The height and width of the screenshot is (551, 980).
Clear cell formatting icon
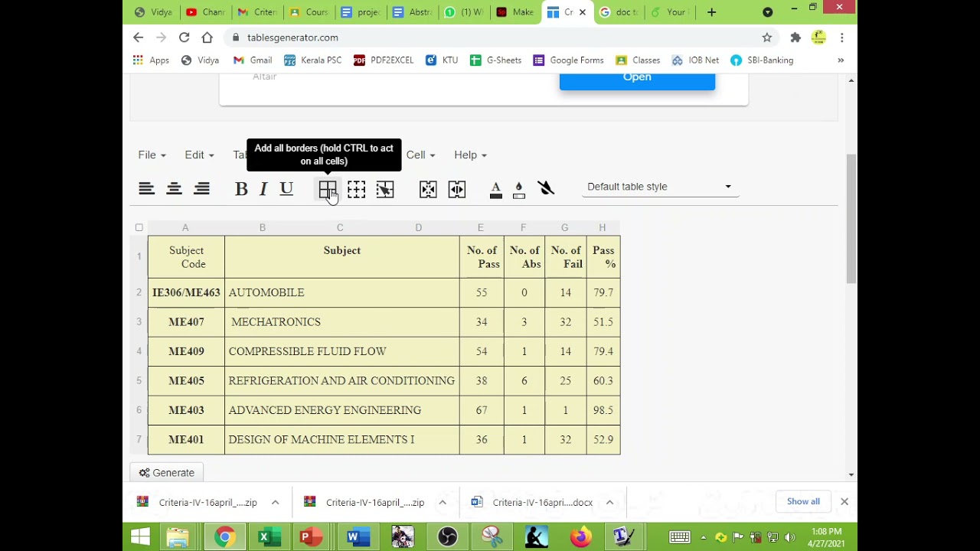tap(545, 188)
